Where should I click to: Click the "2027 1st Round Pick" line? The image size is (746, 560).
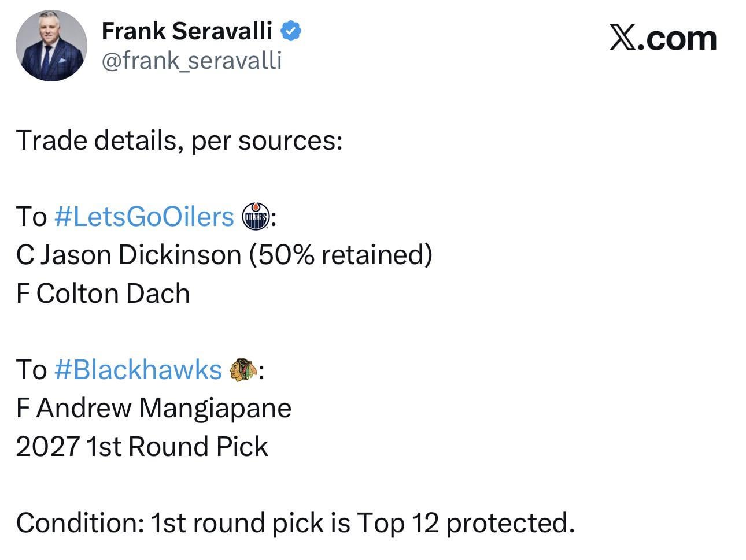(x=142, y=447)
